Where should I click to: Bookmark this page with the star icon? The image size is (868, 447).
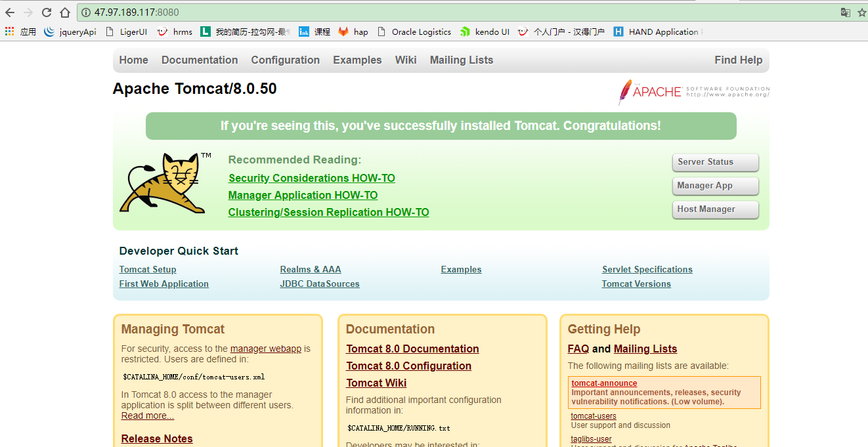click(861, 12)
